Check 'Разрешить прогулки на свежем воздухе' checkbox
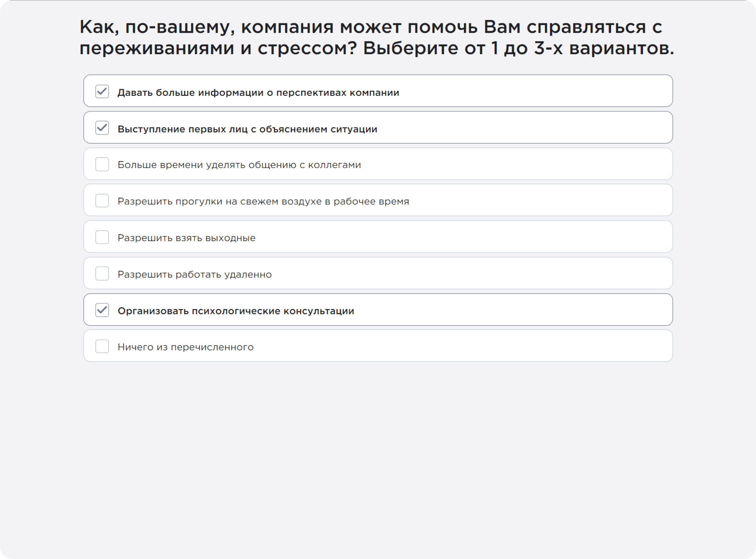The height and width of the screenshot is (559, 756). [x=102, y=201]
